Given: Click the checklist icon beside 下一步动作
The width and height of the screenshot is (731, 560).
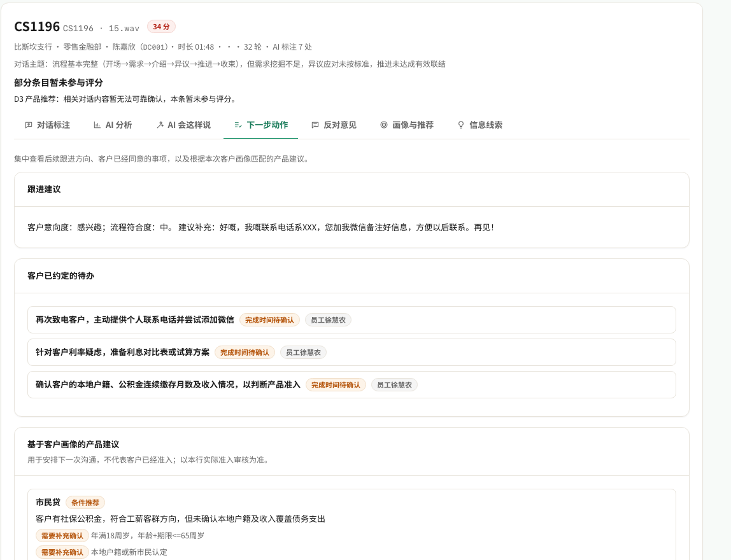Looking at the screenshot, I should 238,125.
